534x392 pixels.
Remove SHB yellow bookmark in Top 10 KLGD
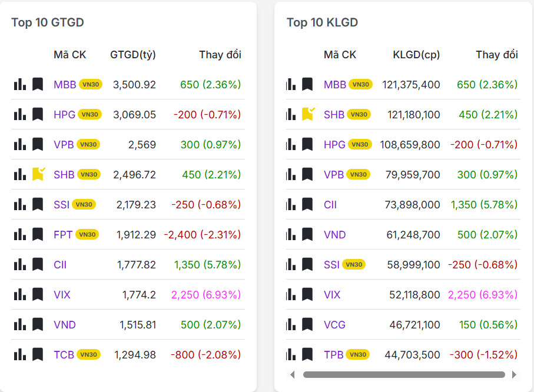coord(308,114)
